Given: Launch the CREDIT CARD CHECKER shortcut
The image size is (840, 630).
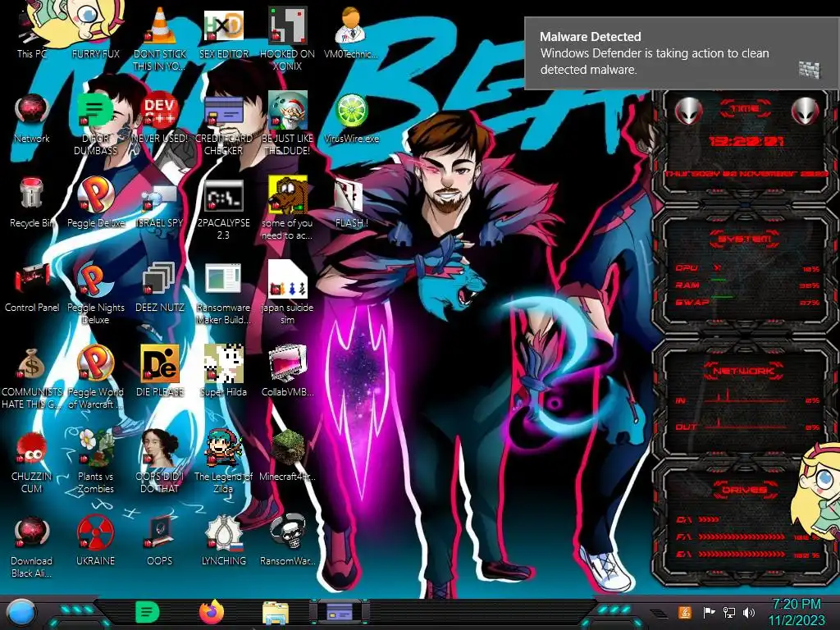Looking at the screenshot, I should 223,125.
